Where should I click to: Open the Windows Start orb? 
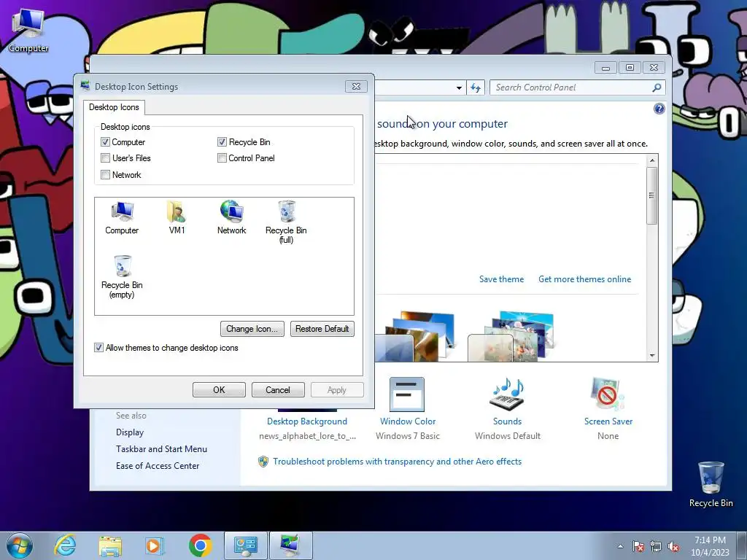click(20, 545)
